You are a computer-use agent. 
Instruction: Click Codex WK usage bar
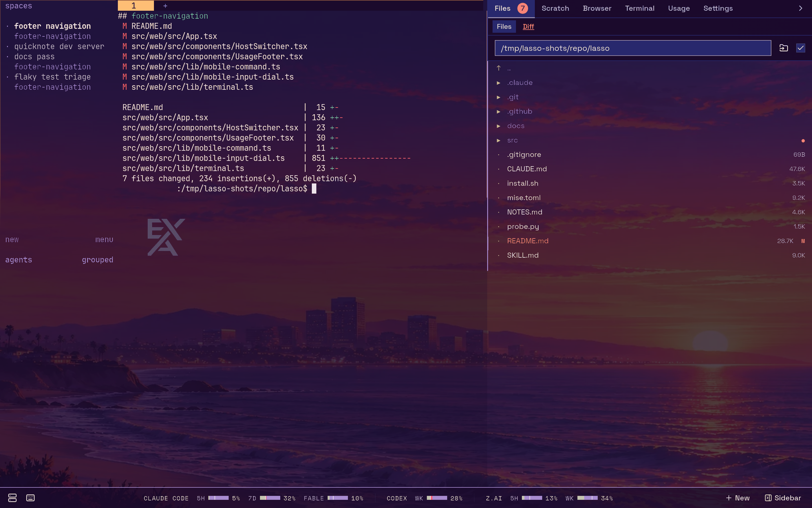pos(437,498)
